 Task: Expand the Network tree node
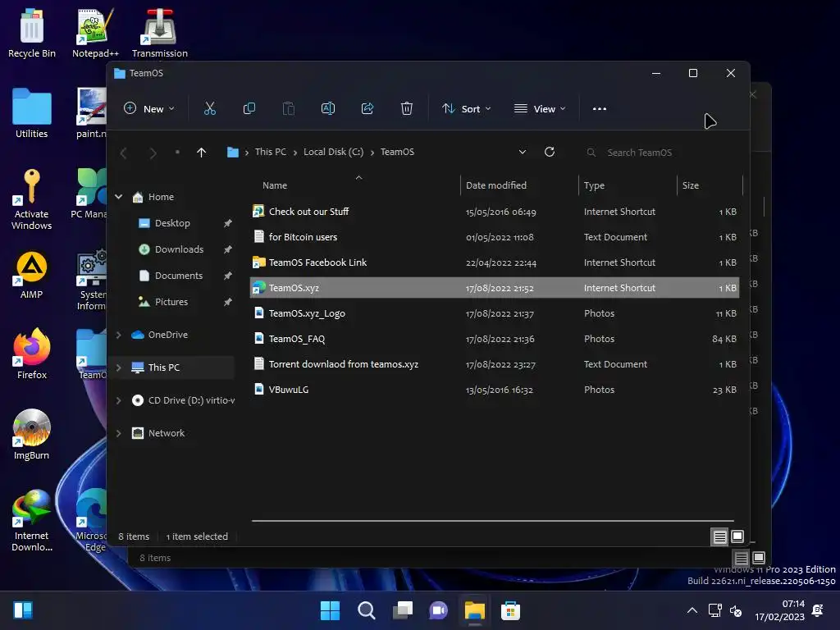[118, 433]
